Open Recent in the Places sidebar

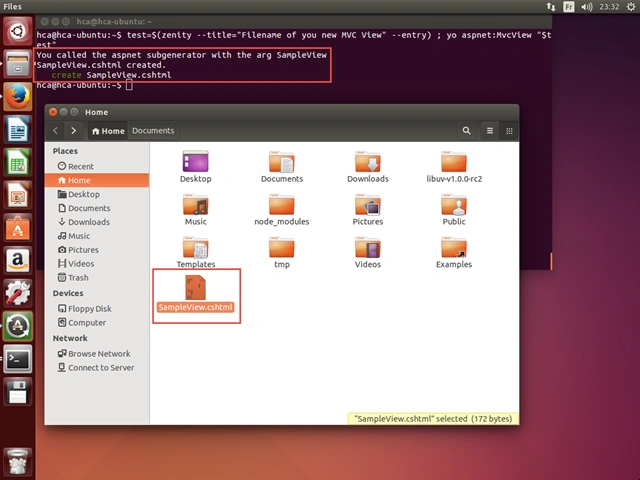coord(97,167)
